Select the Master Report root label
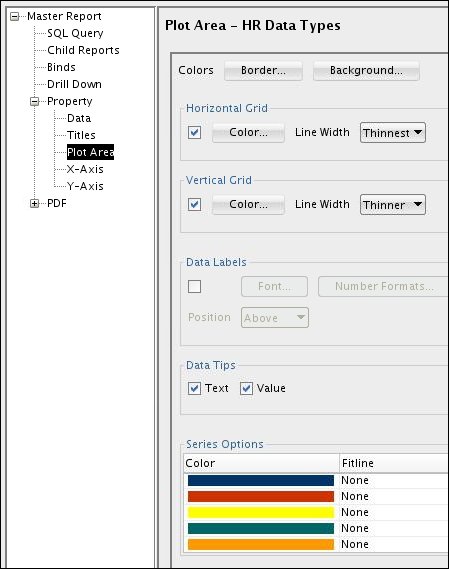 coord(64,16)
